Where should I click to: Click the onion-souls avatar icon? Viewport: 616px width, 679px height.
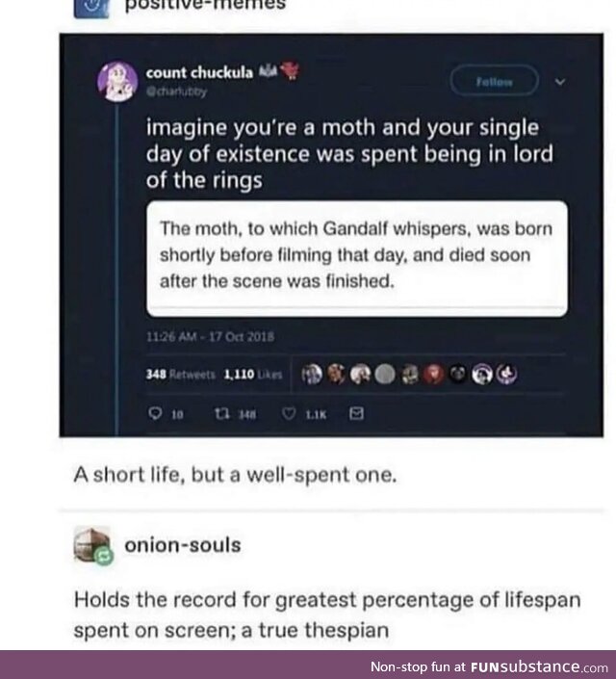91,546
